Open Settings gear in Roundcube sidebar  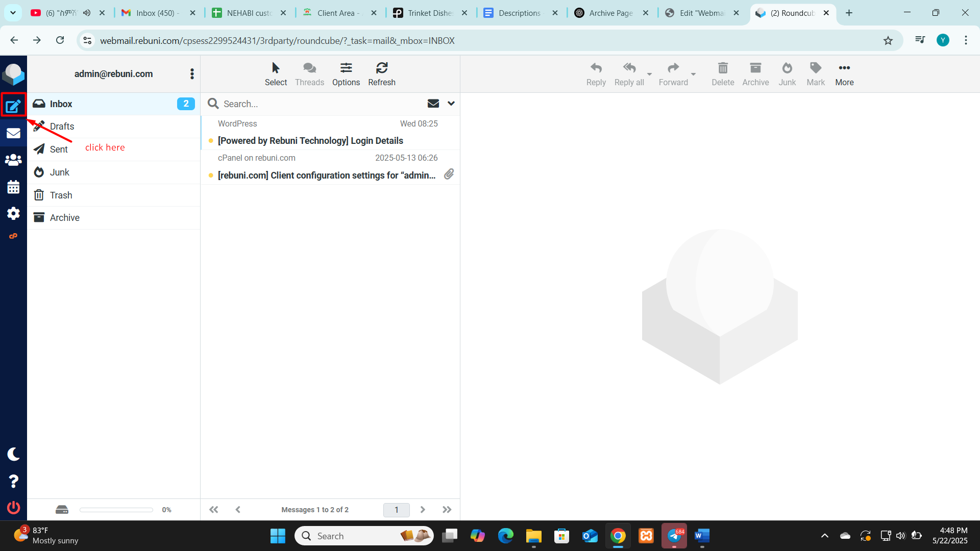[x=13, y=213]
